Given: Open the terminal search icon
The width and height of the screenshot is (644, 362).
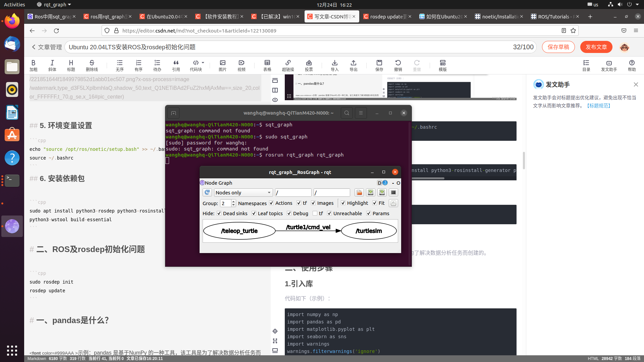Looking at the screenshot, I should point(346,113).
